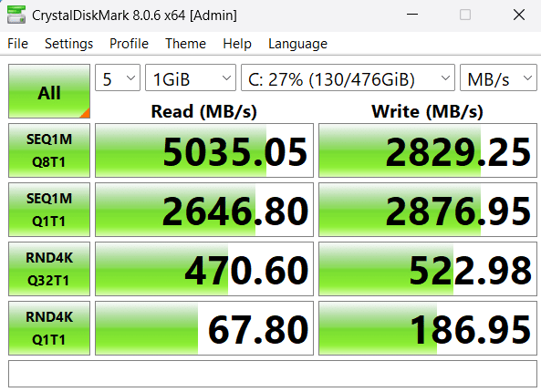Run the RND4K Q32T1 test

49,269
